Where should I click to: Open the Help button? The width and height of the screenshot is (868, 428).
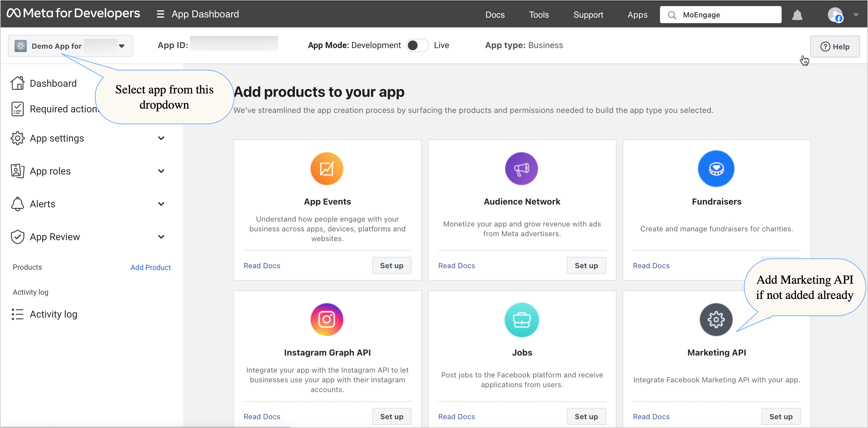click(x=835, y=47)
